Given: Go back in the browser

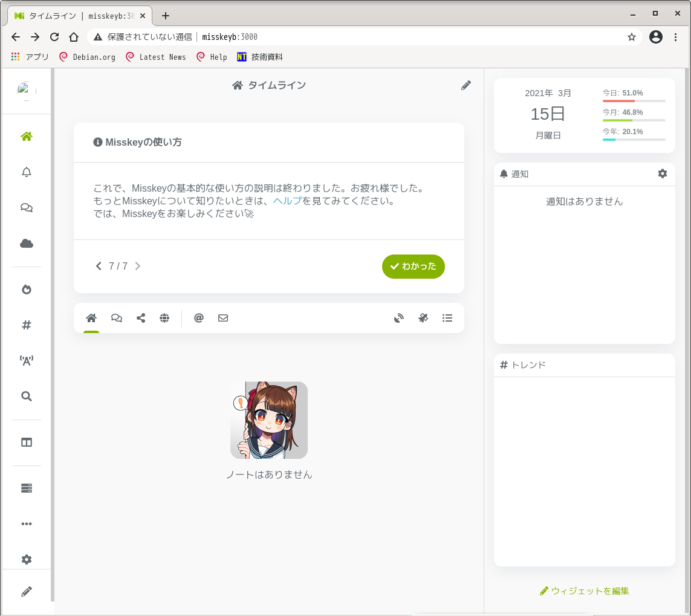Looking at the screenshot, I should [16, 37].
